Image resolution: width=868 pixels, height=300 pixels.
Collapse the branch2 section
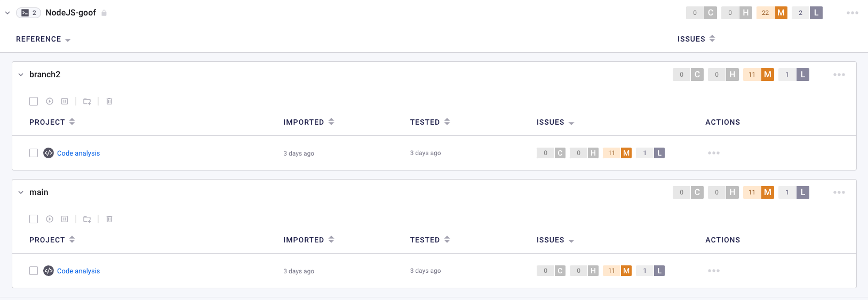tap(21, 75)
